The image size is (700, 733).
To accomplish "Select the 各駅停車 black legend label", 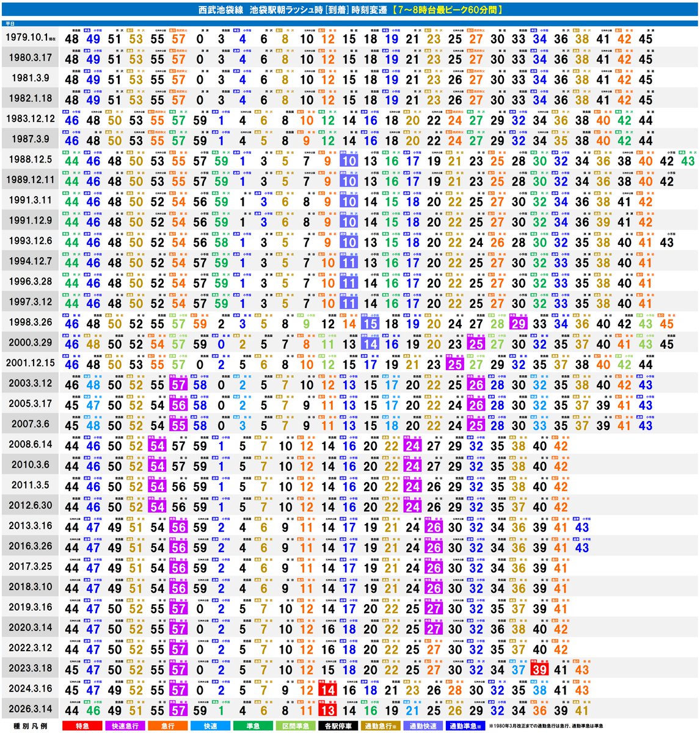I will click(337, 726).
